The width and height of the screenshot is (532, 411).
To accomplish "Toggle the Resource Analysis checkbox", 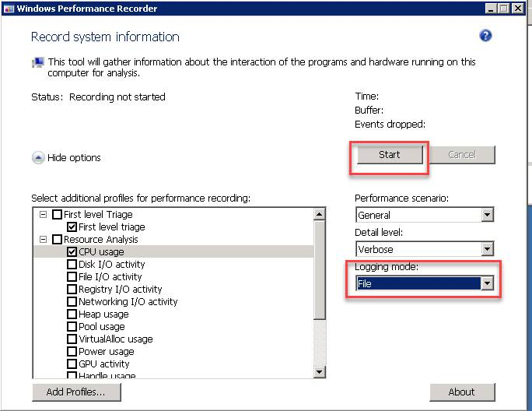I will coord(57,240).
